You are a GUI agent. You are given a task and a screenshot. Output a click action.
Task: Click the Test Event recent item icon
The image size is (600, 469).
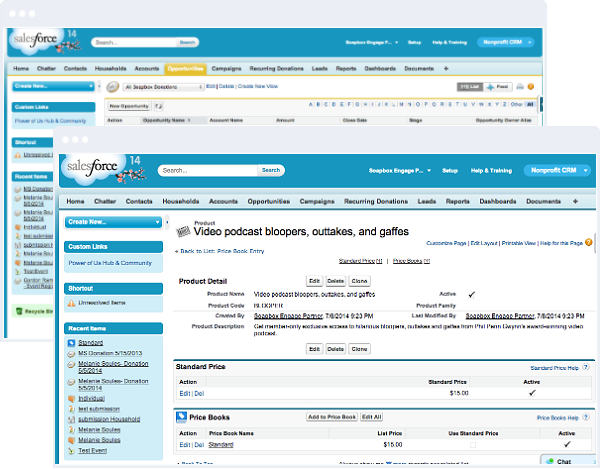click(x=71, y=451)
